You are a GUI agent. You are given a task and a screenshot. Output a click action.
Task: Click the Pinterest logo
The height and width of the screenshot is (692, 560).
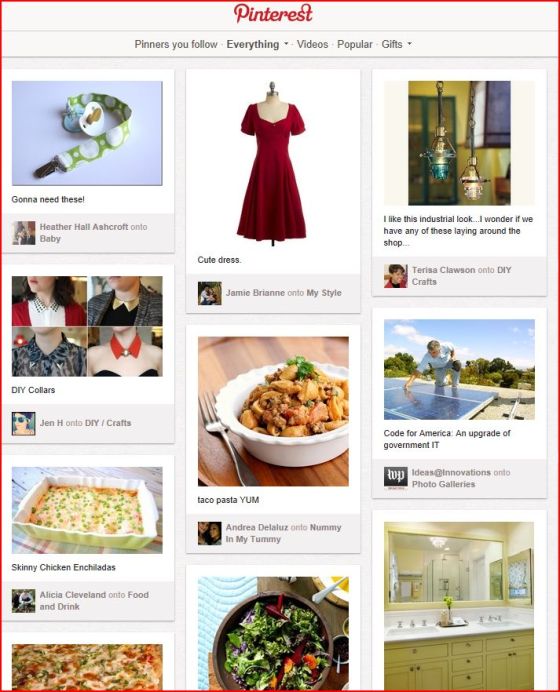click(x=273, y=13)
